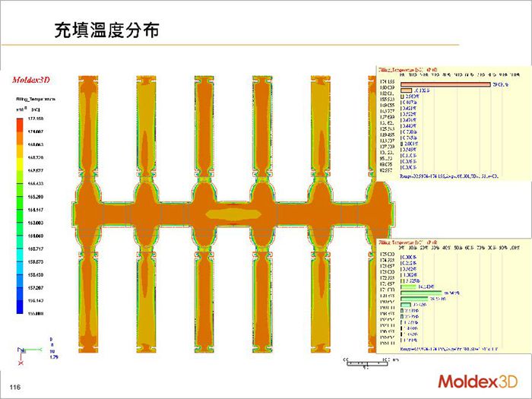Click legend value 165.290
Image resolution: width=532 pixels, height=399 pixels.
(36, 197)
